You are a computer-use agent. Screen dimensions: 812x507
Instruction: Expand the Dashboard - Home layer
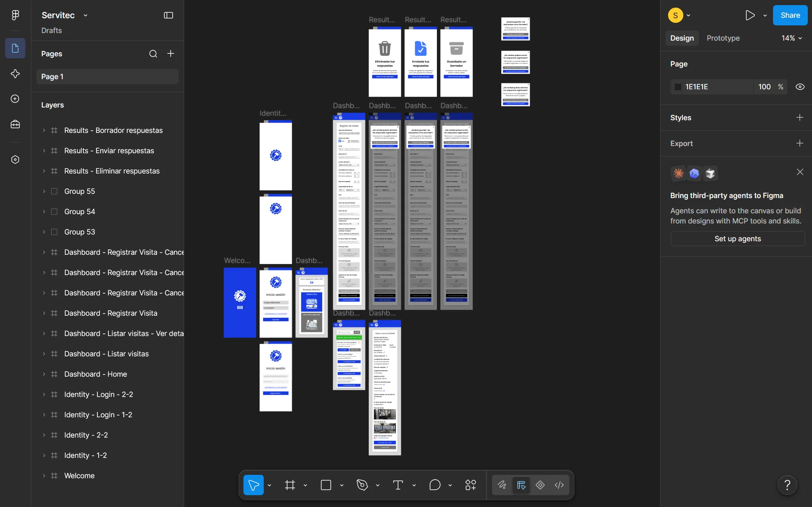44,374
